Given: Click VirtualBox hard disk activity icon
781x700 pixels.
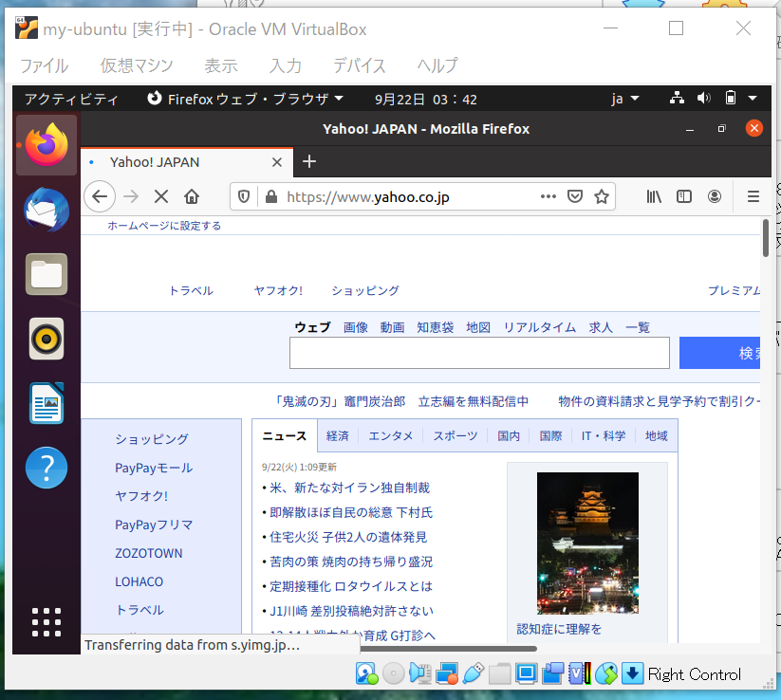Looking at the screenshot, I should coord(366,673).
